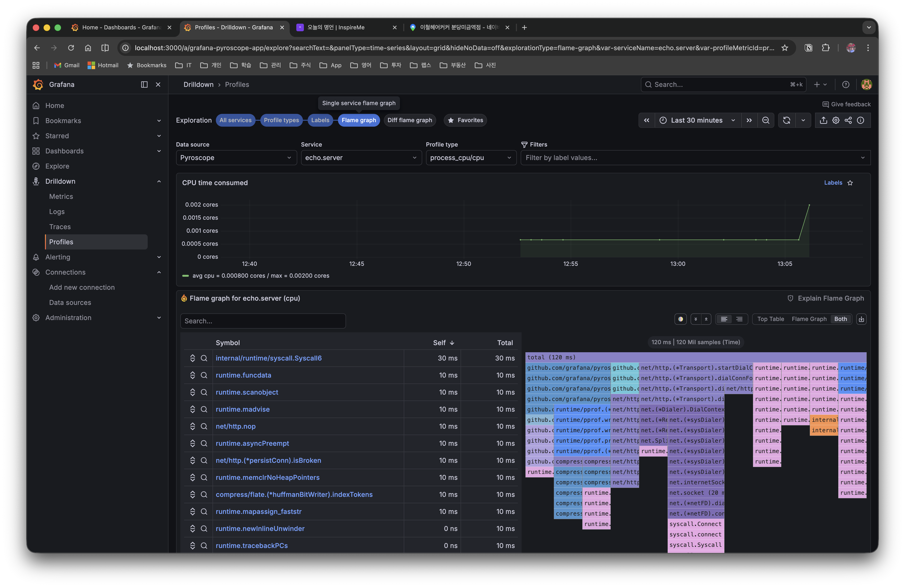Refresh the dashboard with the refresh icon
This screenshot has height=588, width=905.
(x=787, y=120)
